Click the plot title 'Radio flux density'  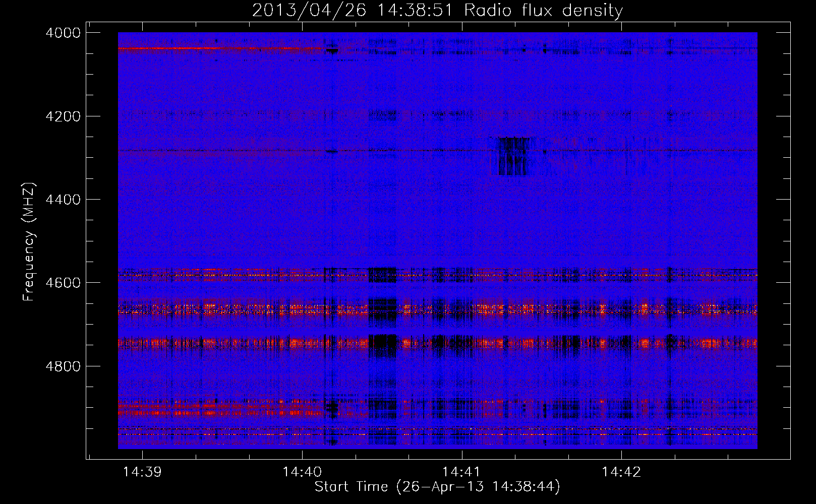click(543, 10)
